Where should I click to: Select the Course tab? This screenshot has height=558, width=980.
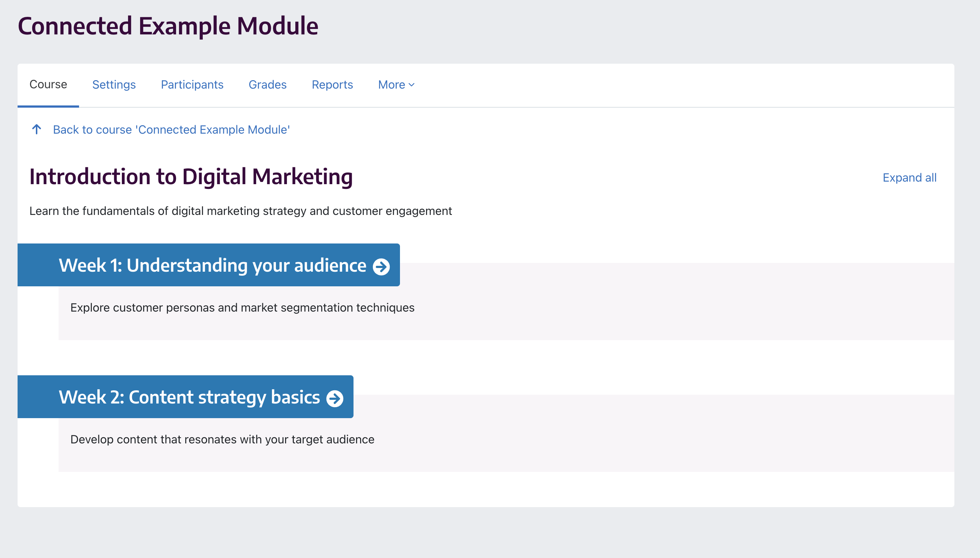pos(48,85)
